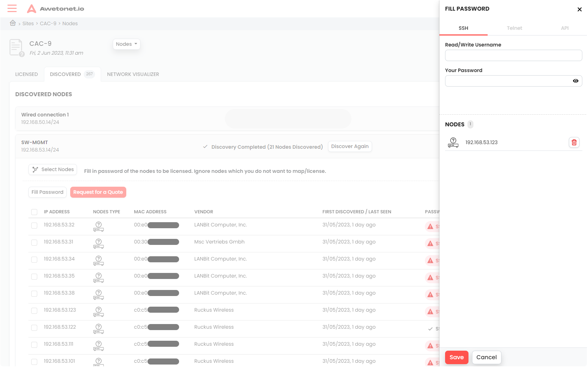Check the box for 192.168.53.31

click(34, 242)
